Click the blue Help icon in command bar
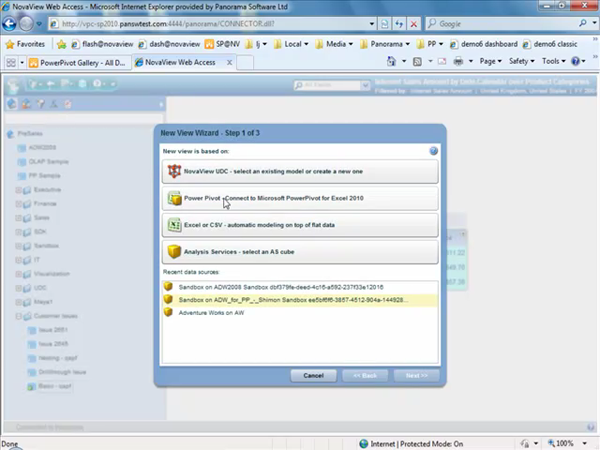Screen dimensions: 600x450 click(x=575, y=61)
